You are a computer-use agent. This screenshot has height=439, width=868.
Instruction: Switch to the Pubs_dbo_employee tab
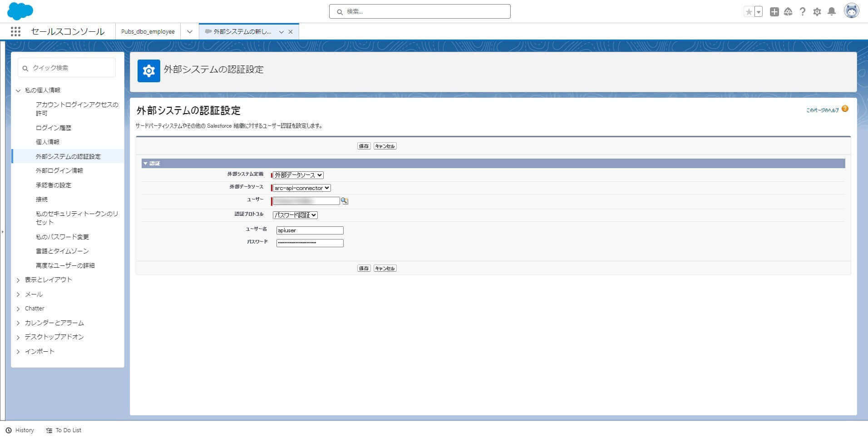coord(148,31)
